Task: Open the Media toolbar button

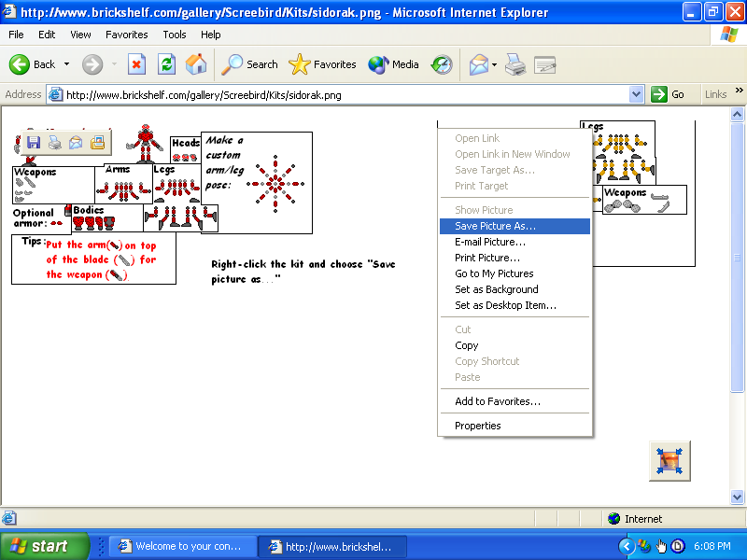Action: click(393, 64)
